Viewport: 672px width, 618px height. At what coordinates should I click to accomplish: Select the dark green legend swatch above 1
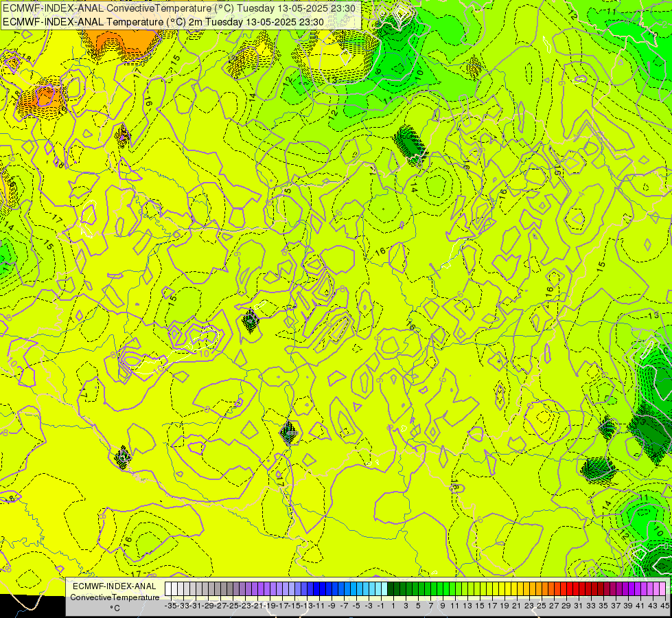[391, 589]
